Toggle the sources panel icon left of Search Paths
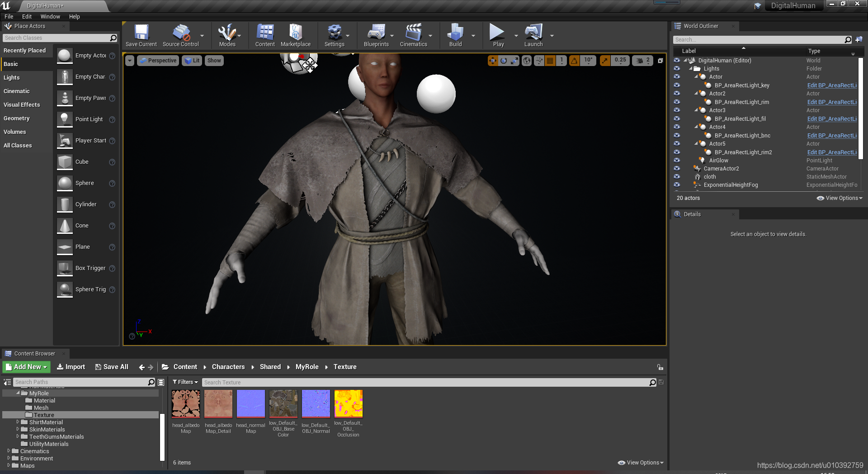The width and height of the screenshot is (868, 474). tap(7, 382)
